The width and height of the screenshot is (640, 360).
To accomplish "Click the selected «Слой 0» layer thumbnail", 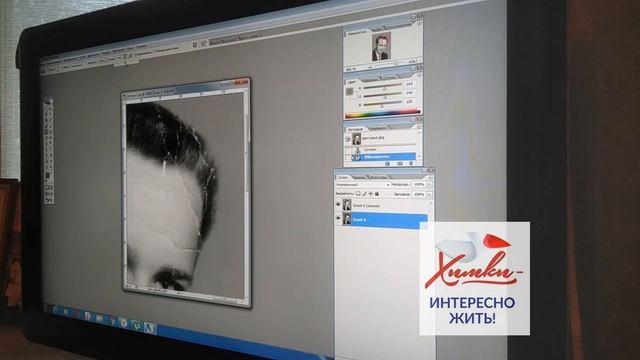I will [x=347, y=219].
